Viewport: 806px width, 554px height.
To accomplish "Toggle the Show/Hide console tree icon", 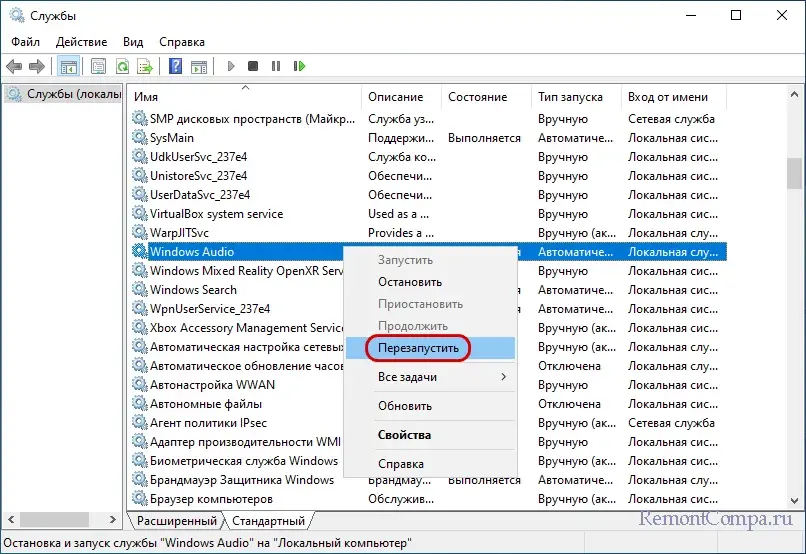I will tap(69, 67).
